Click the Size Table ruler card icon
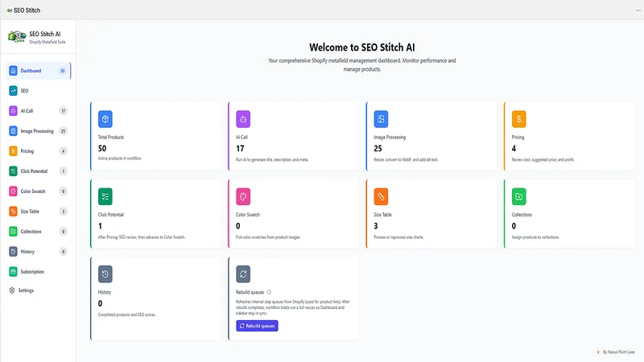 coord(381,196)
